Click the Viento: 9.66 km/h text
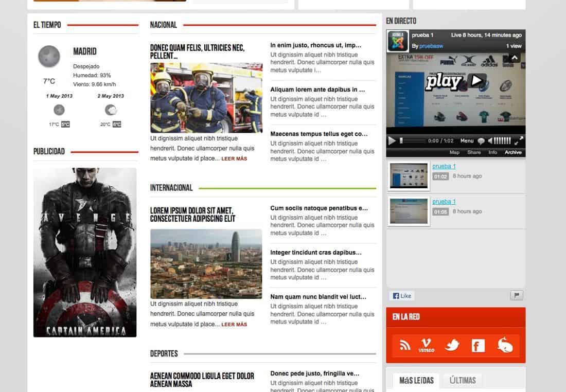 point(95,84)
